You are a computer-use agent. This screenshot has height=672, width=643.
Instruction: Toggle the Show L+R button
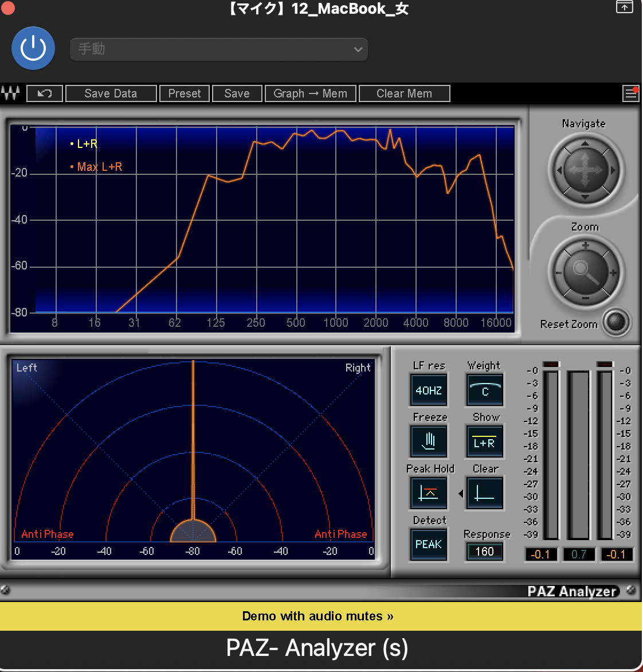[x=485, y=442]
